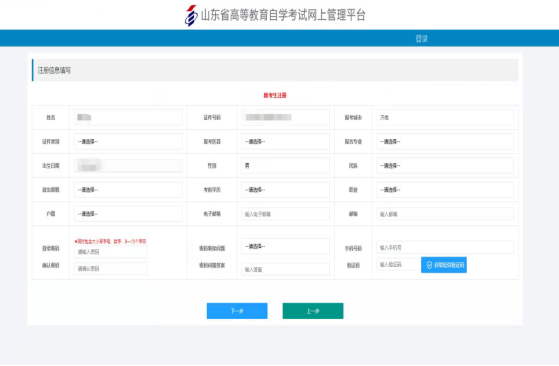Open the 民族 ethnicity dropdown
The height and width of the screenshot is (366, 559).
pyautogui.click(x=445, y=166)
